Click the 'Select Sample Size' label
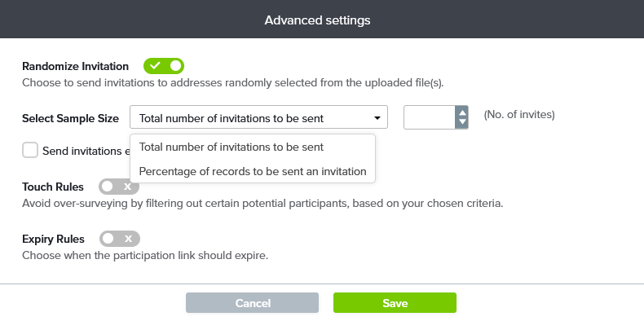Image resolution: width=644 pixels, height=321 pixels. click(71, 119)
